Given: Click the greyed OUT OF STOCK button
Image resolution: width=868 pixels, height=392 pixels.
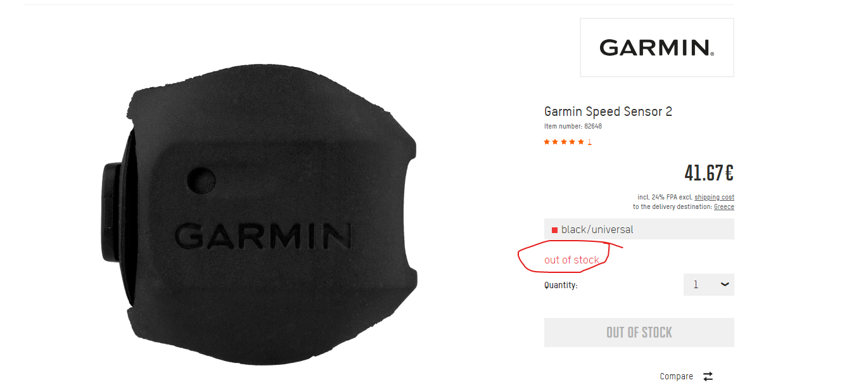Looking at the screenshot, I should 639,332.
